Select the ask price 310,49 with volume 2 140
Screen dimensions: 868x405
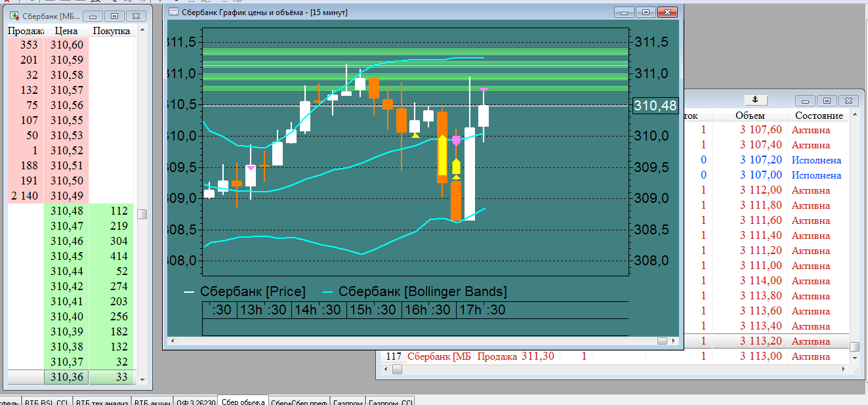(70, 196)
